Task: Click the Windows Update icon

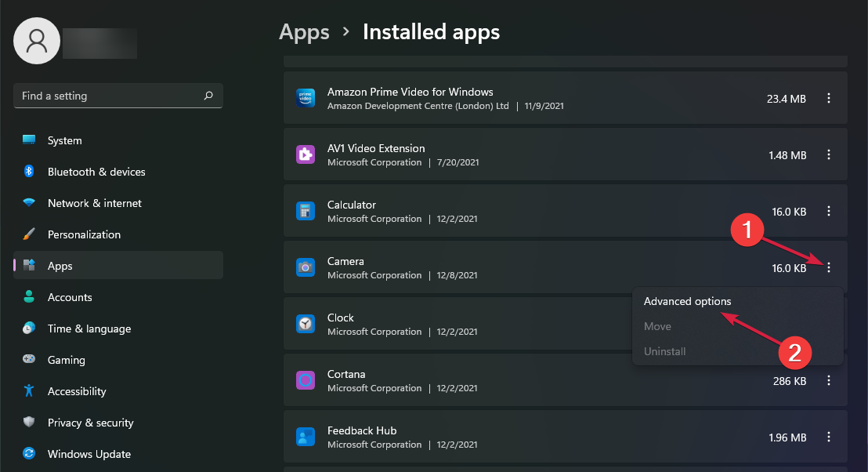Action: point(28,453)
